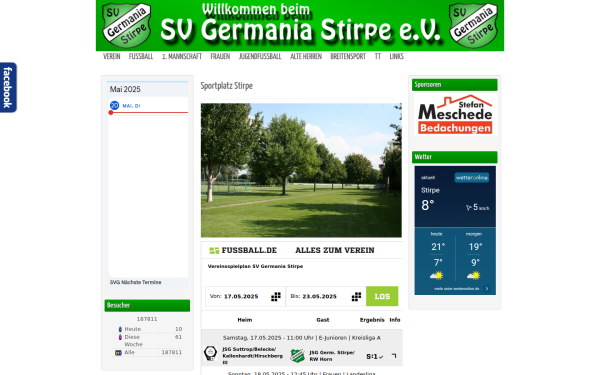Click the 'Vereinsspielplan SV Germania Stirpe' heading
The width and height of the screenshot is (600, 375).
(255, 266)
